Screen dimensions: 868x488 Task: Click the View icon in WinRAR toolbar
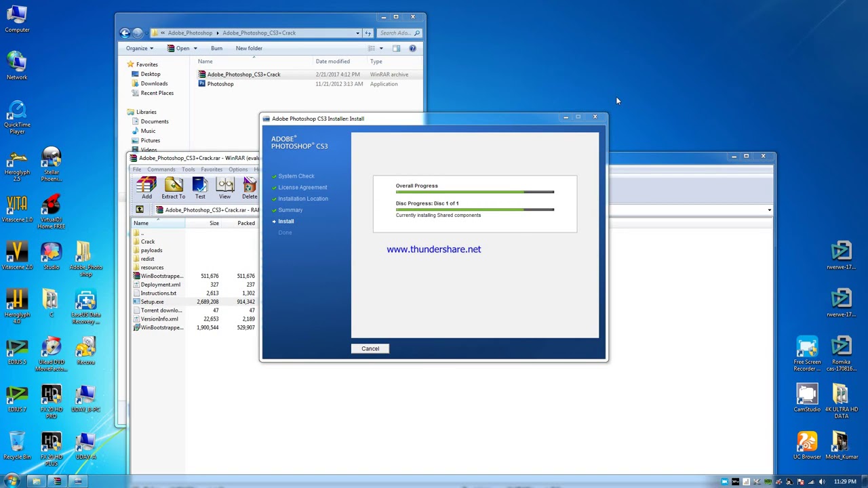coord(224,188)
